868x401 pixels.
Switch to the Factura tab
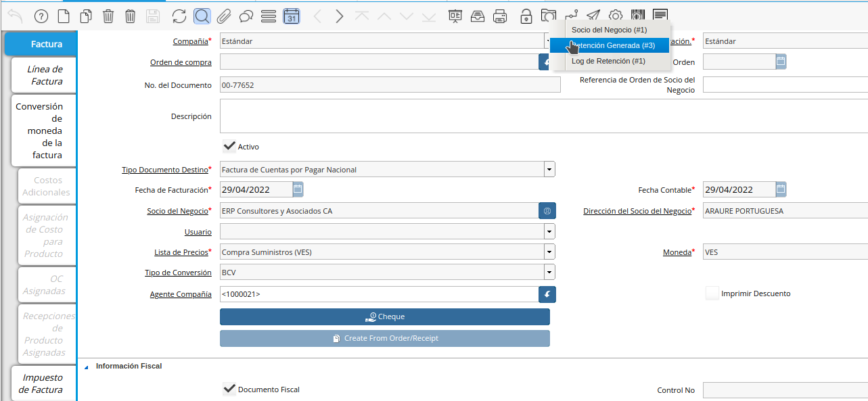(x=41, y=44)
